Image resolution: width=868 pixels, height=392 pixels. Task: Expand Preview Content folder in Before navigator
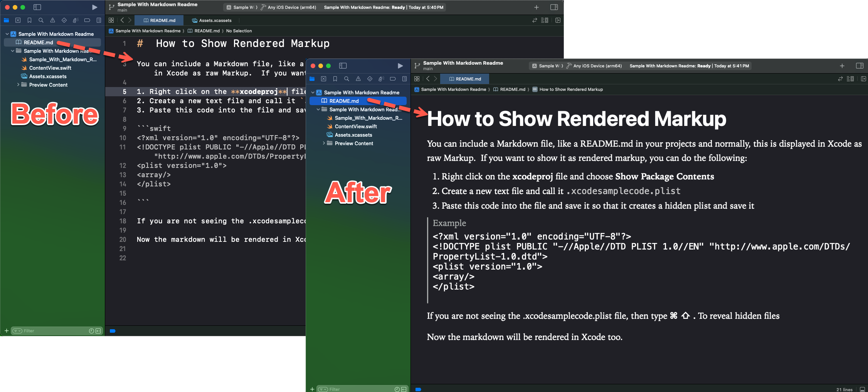coord(18,85)
